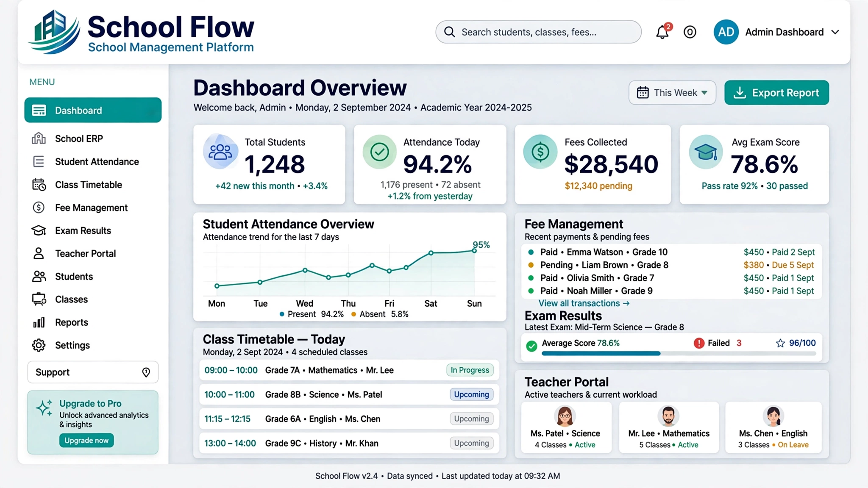Click the AD profile avatar
The image size is (868, 488).
[x=726, y=32]
